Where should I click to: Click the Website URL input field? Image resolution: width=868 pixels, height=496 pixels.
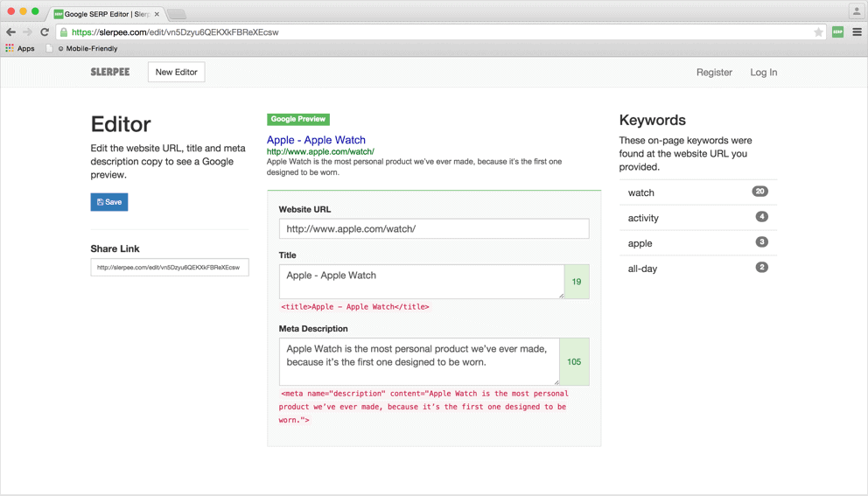434,228
